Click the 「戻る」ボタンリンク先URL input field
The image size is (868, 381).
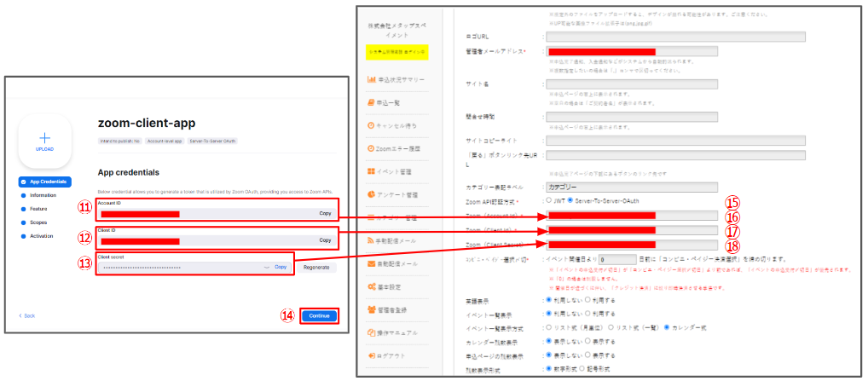tap(675, 155)
